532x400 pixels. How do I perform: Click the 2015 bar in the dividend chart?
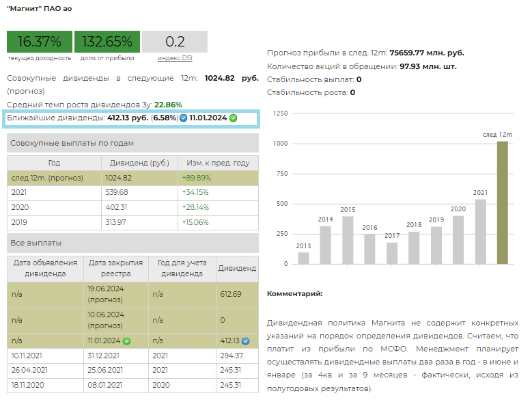point(348,240)
